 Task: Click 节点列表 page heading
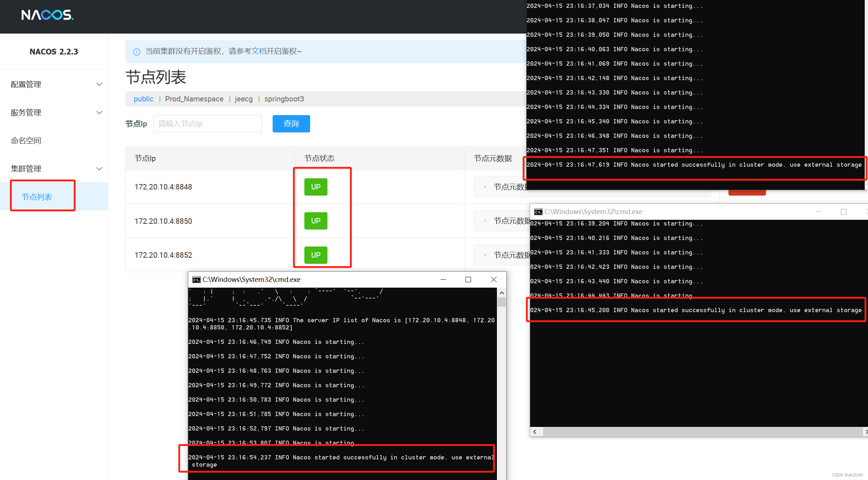pos(156,77)
